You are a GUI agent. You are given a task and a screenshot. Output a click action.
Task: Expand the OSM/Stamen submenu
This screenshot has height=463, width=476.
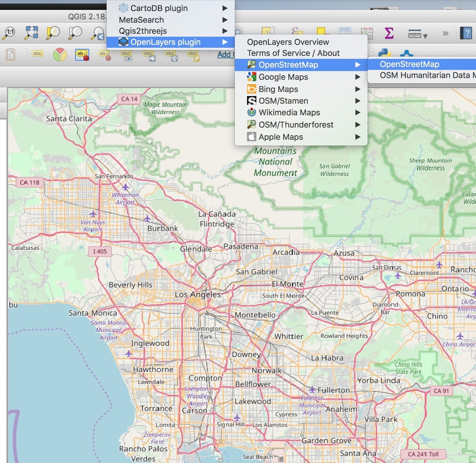[x=301, y=101]
